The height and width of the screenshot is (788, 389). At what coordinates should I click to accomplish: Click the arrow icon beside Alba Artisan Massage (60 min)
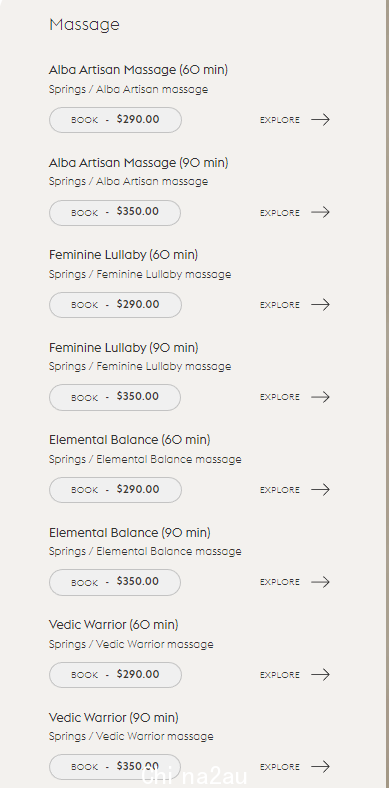(320, 120)
